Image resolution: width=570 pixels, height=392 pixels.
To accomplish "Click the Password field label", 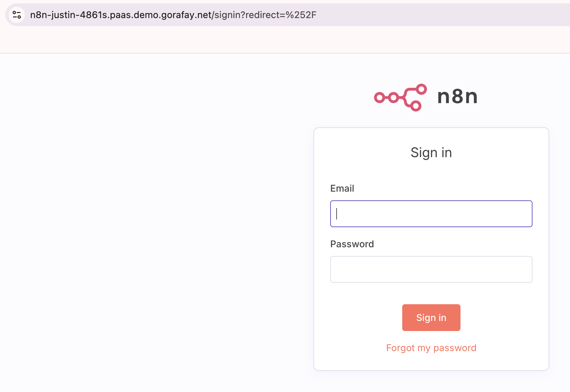I will point(352,244).
